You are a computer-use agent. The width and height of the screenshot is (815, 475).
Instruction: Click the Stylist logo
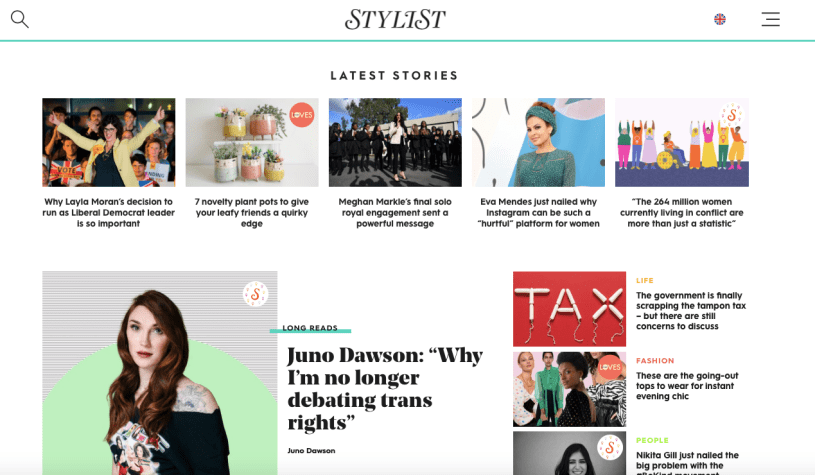point(395,20)
